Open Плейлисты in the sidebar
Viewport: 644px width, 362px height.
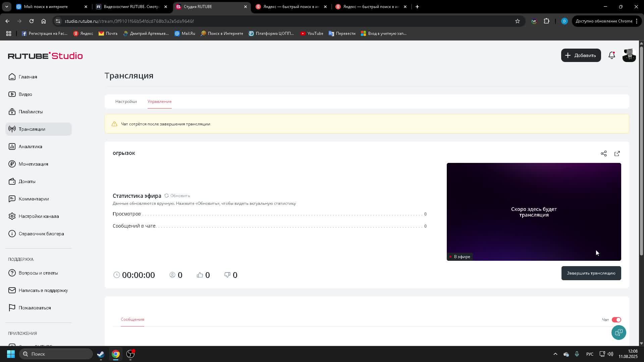(x=31, y=112)
